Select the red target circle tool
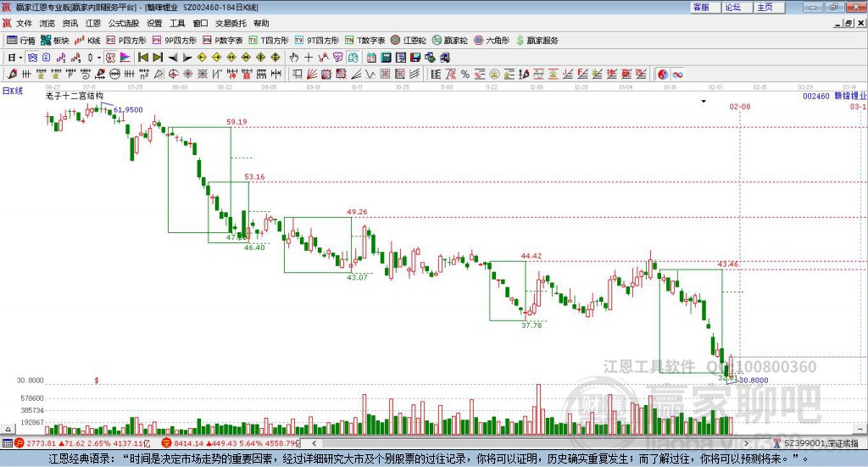Image resolution: width=868 pixels, height=467 pixels. (173, 74)
